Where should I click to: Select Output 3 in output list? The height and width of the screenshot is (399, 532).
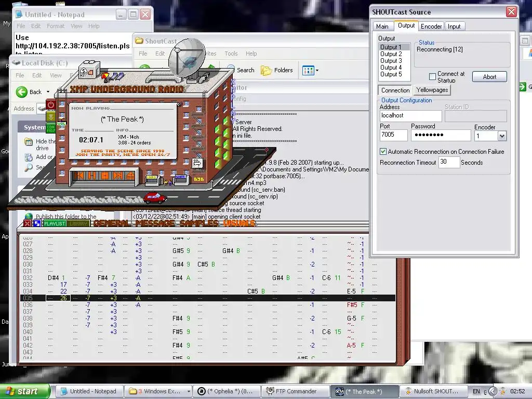[x=394, y=61]
